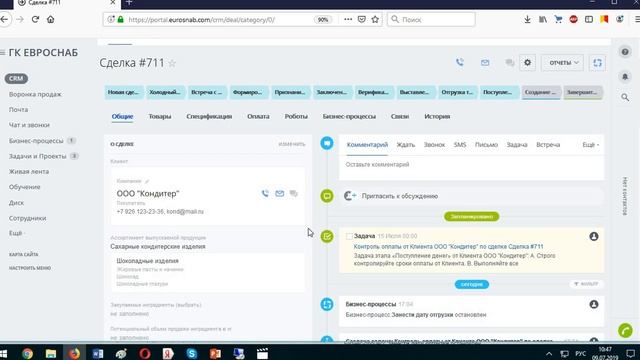Screen dimensions: 640x360
Task: Bookmark page with star icon
Action: [x=375, y=19]
